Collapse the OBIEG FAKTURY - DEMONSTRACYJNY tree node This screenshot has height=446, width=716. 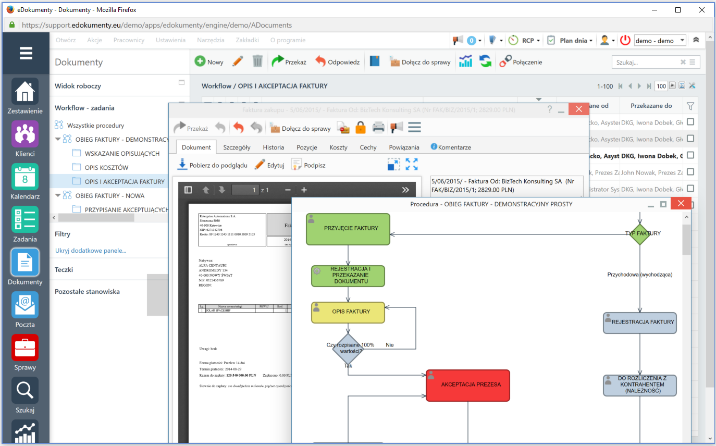pos(58,139)
